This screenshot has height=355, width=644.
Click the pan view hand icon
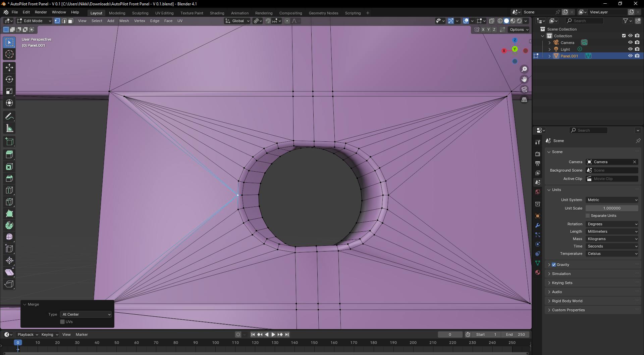coord(524,79)
